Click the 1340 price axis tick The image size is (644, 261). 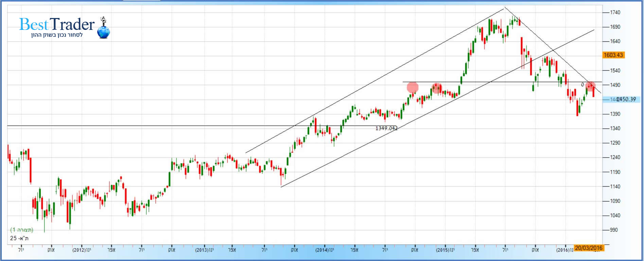(x=615, y=128)
